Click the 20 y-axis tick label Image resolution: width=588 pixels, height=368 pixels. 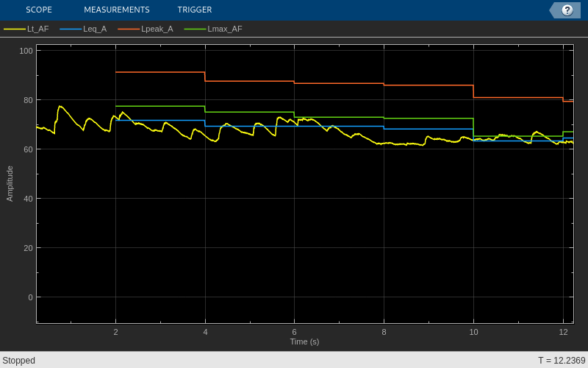tap(28, 248)
